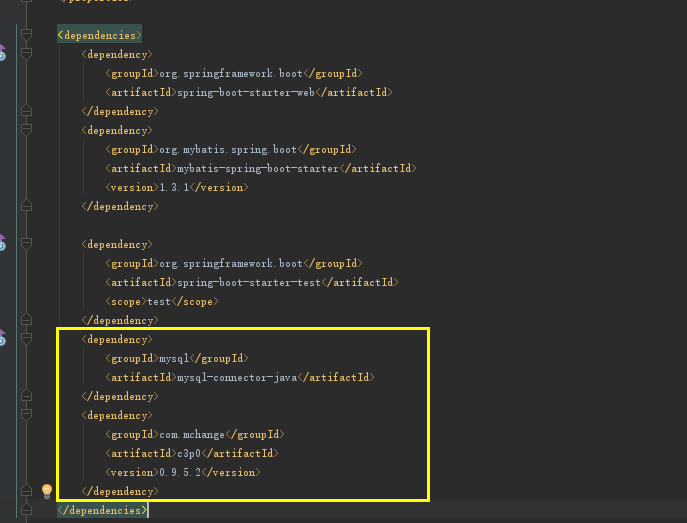Click the highlighted opening <dependencies> tag

point(99,35)
